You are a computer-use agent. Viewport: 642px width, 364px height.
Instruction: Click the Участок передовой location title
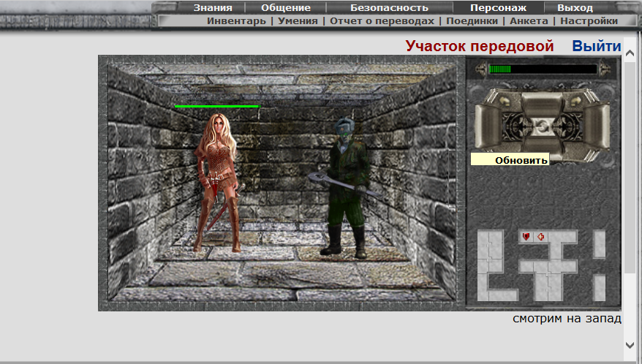[x=480, y=46]
